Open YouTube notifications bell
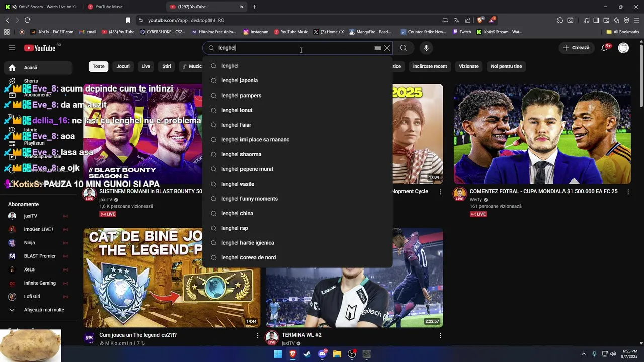This screenshot has height=362, width=644. pyautogui.click(x=604, y=48)
